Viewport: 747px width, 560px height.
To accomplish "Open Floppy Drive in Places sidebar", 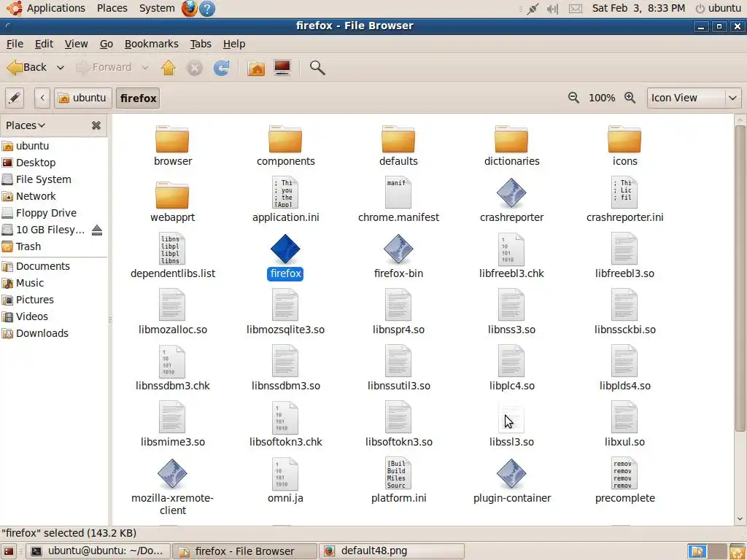I will pyautogui.click(x=46, y=213).
